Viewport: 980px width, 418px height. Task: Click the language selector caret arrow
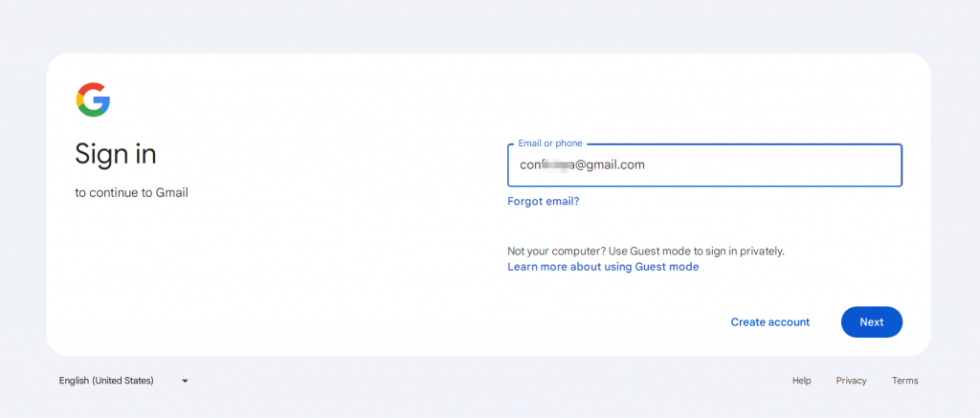185,381
